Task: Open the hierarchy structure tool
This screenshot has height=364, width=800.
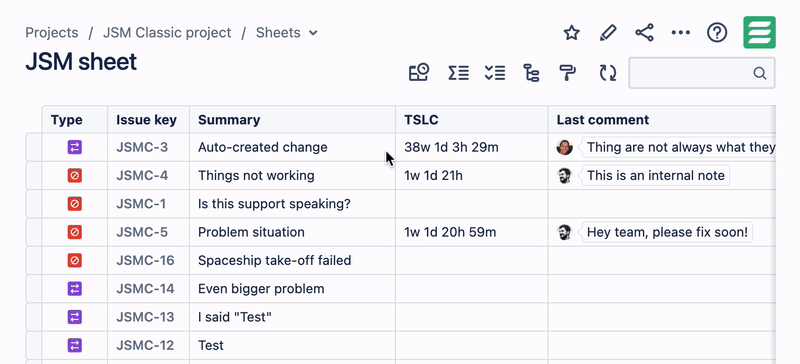Action: [532, 72]
